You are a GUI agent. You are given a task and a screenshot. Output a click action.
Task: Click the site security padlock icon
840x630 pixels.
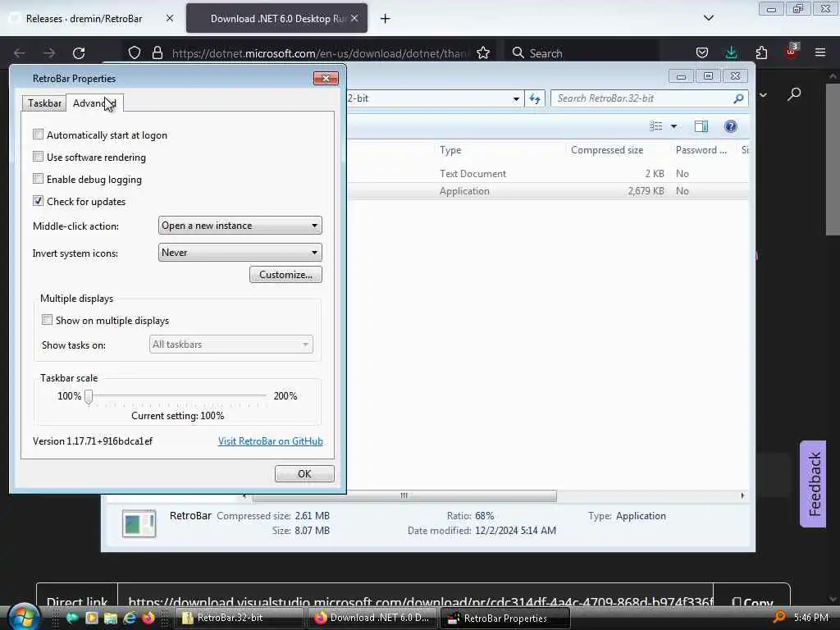[157, 52]
